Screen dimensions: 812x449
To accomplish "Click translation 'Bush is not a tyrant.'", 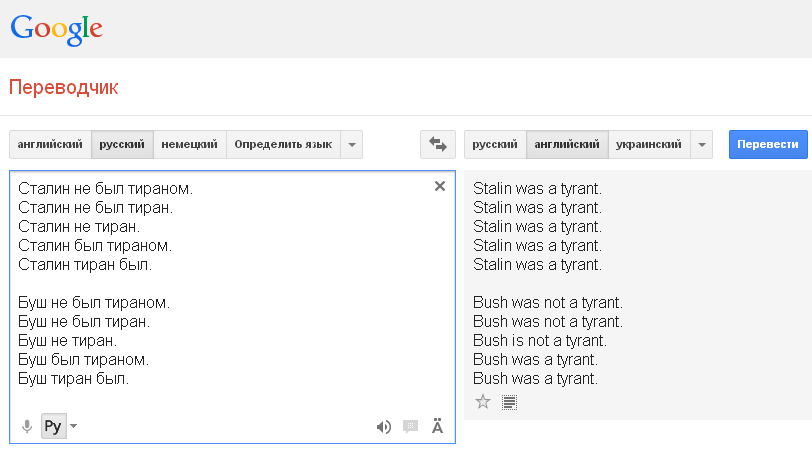I will [540, 341].
